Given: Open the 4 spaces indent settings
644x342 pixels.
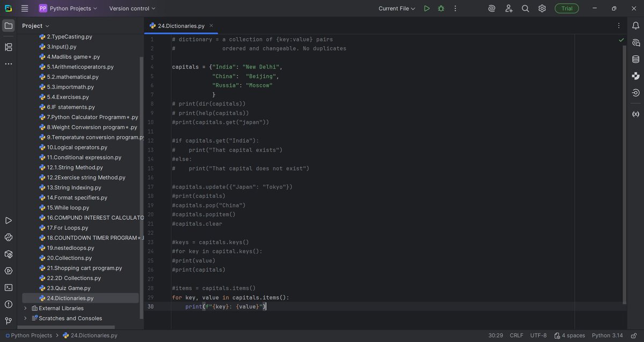Looking at the screenshot, I should [x=570, y=336].
